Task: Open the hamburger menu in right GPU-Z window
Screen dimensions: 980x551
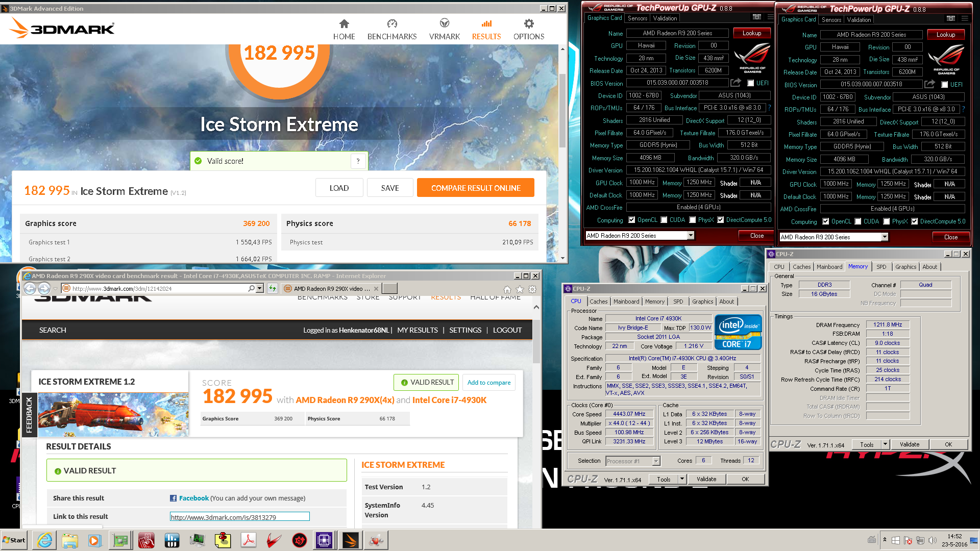Action: pos(965,18)
